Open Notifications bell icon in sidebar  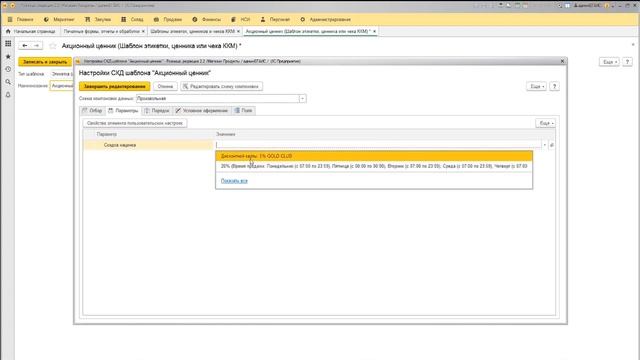point(8,95)
